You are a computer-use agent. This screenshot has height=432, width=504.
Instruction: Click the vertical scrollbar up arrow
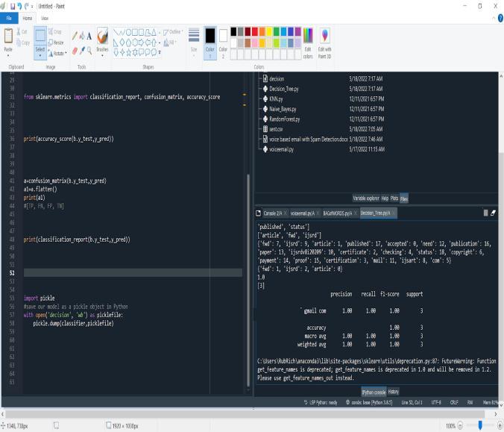point(501,76)
